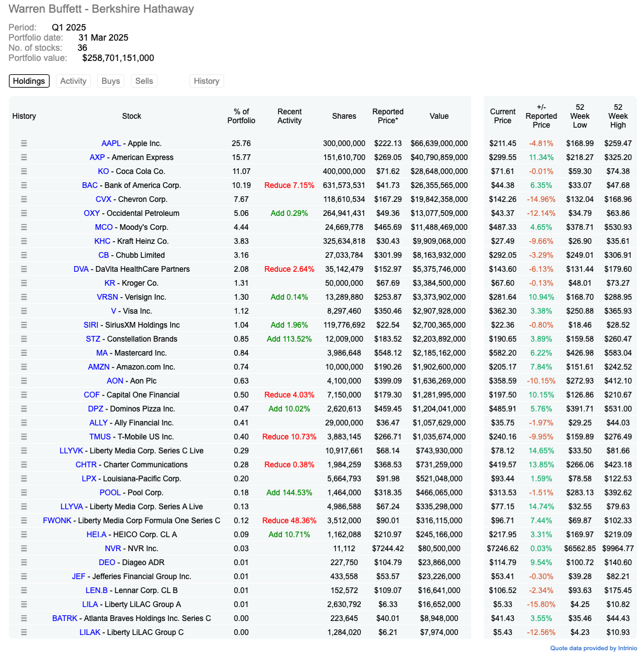Select the Holdings tab

pos(29,81)
